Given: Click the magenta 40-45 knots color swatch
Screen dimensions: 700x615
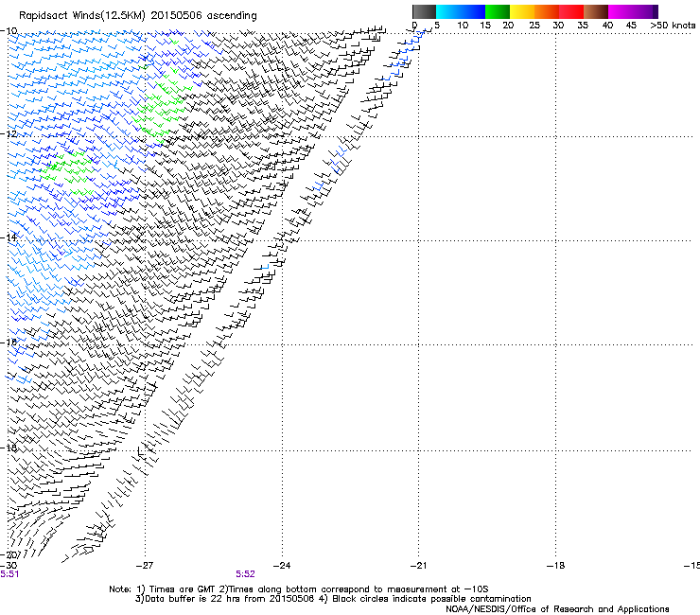Looking at the screenshot, I should point(621,11).
